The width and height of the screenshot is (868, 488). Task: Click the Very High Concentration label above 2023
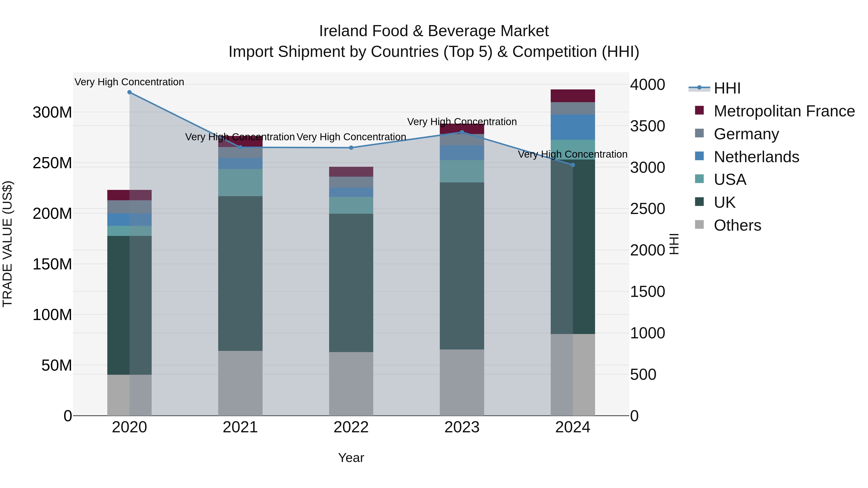point(462,122)
